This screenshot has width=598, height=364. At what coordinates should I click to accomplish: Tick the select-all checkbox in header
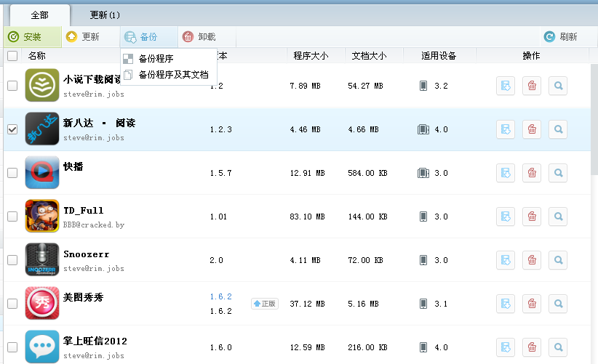pos(12,56)
